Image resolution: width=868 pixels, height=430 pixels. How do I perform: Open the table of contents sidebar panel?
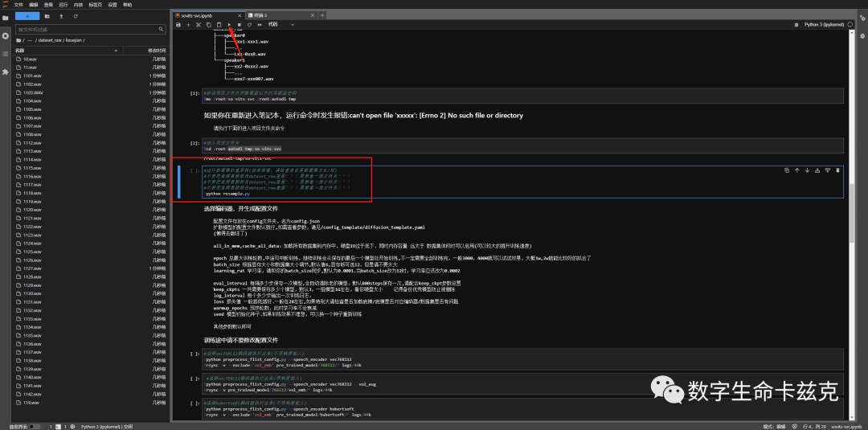[x=6, y=54]
